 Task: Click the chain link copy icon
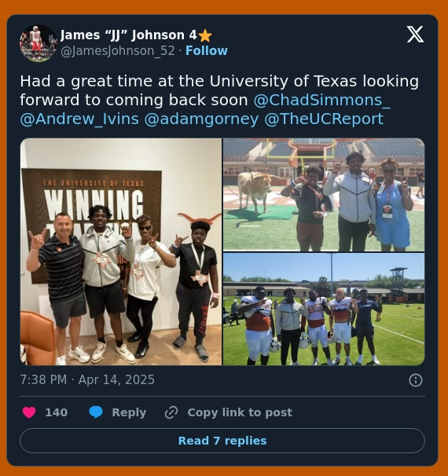[x=171, y=412]
